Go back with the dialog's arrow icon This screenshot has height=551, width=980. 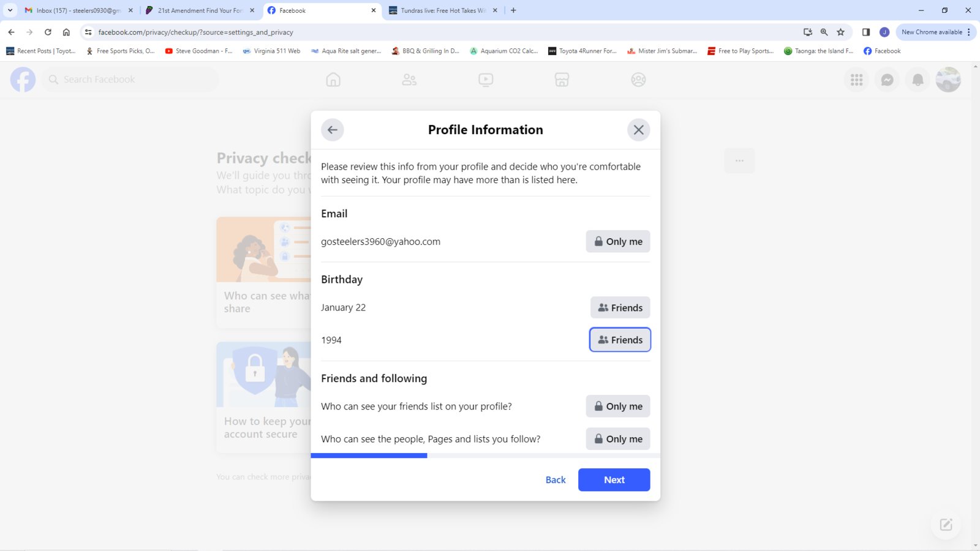tap(333, 130)
